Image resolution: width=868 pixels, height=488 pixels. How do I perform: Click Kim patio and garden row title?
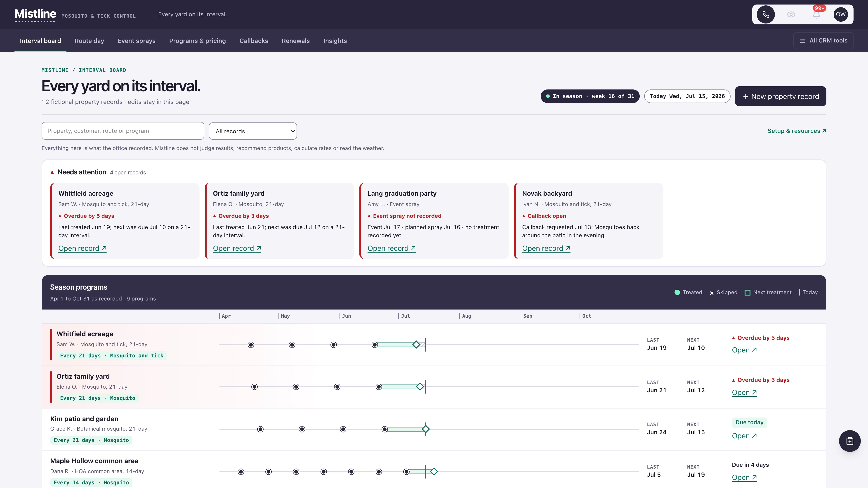coord(84,419)
